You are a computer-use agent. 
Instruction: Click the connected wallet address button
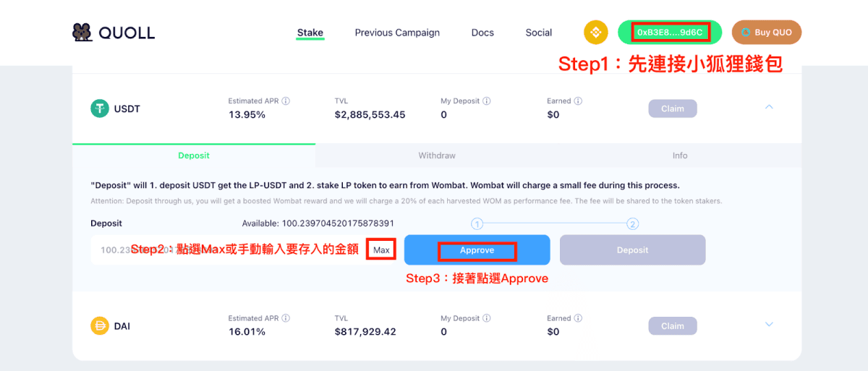click(670, 33)
